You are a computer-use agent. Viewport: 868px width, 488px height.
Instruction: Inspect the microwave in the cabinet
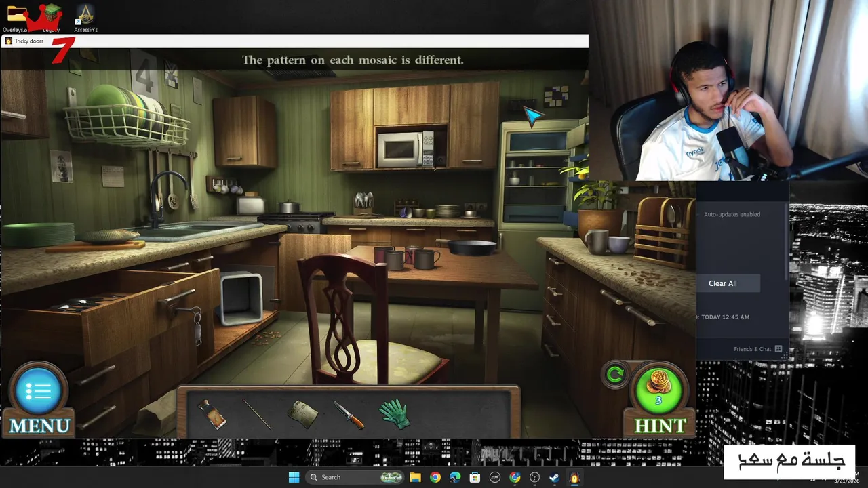click(406, 149)
